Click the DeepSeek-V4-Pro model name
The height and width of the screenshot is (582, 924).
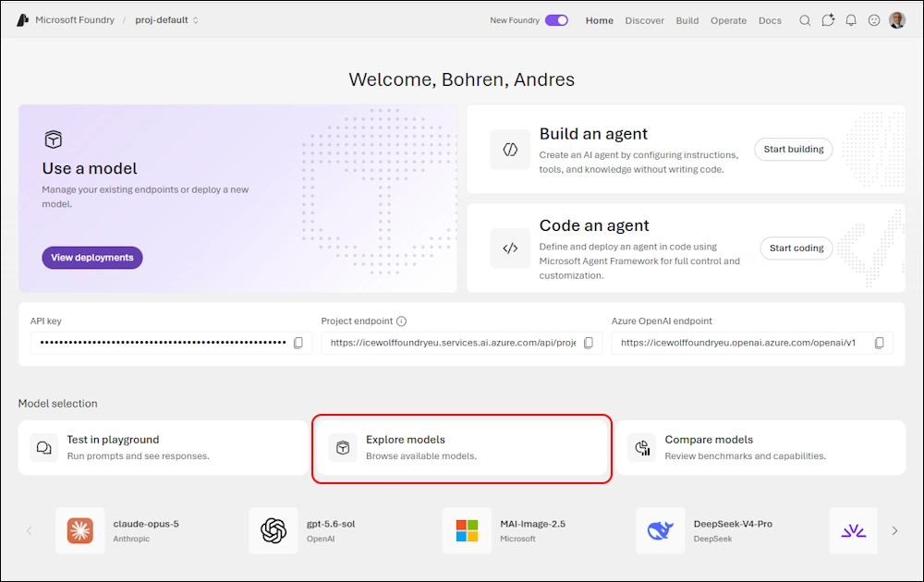[733, 525]
